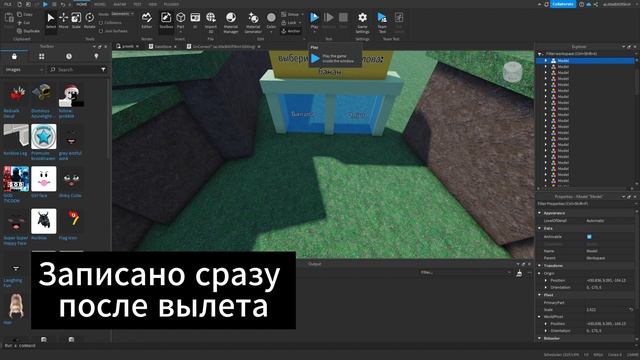Click the blue Collaborate button

click(563, 4)
